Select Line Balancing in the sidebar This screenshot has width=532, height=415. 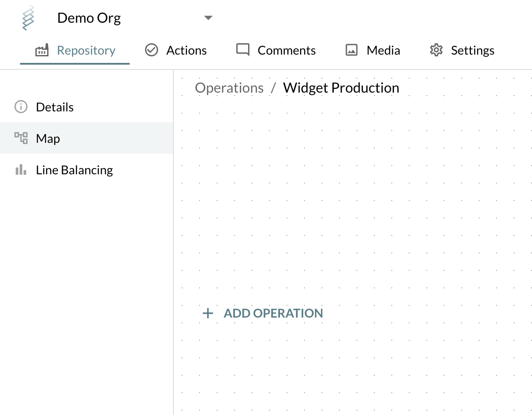(x=74, y=170)
